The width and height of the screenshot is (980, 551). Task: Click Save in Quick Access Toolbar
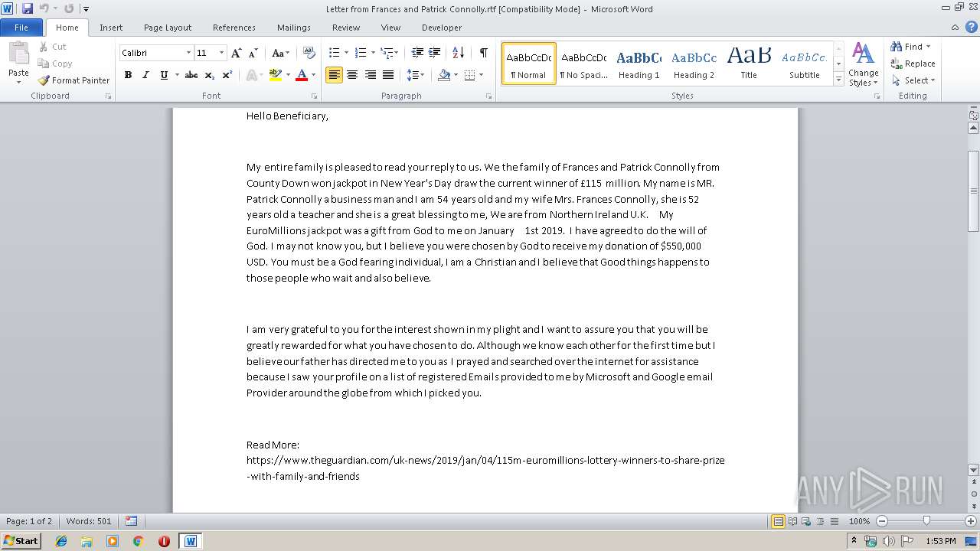click(x=28, y=8)
